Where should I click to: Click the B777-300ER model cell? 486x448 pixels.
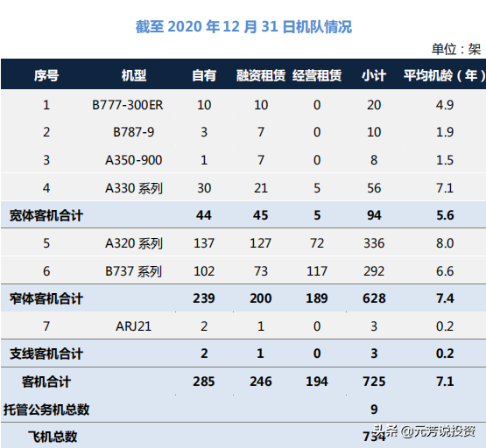pos(127,105)
